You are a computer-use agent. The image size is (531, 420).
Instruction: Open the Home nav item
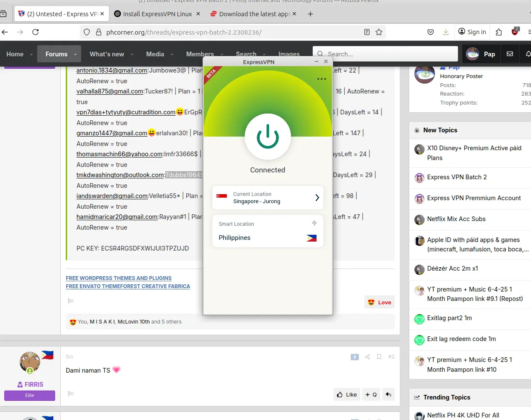pos(15,54)
